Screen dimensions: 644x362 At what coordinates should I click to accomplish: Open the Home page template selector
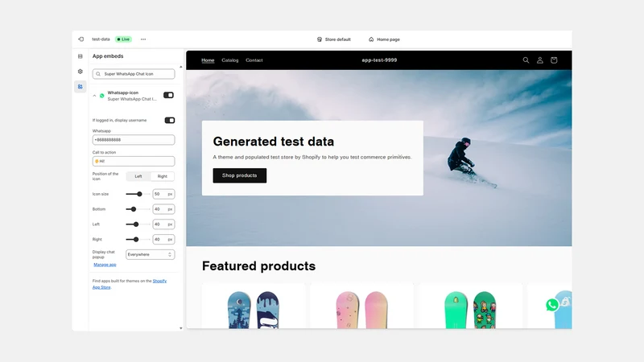click(384, 39)
